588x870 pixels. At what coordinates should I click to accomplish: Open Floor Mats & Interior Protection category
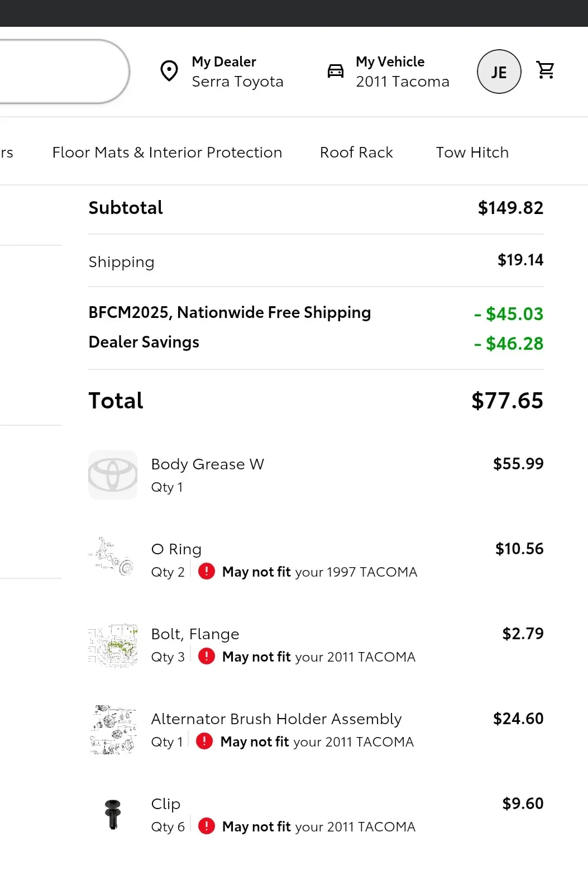[167, 153]
